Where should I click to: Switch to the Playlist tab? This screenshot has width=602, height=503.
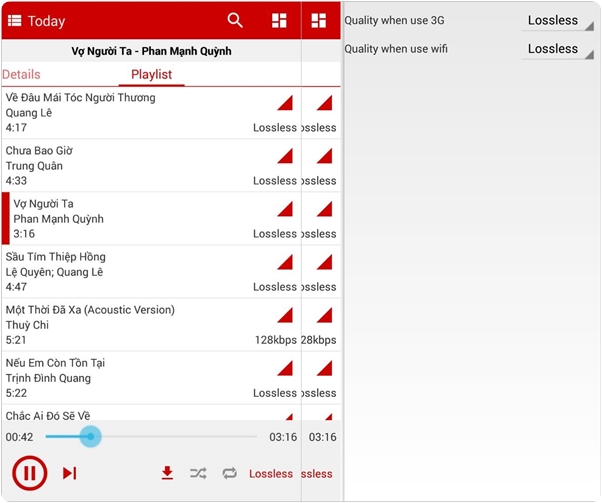click(152, 74)
